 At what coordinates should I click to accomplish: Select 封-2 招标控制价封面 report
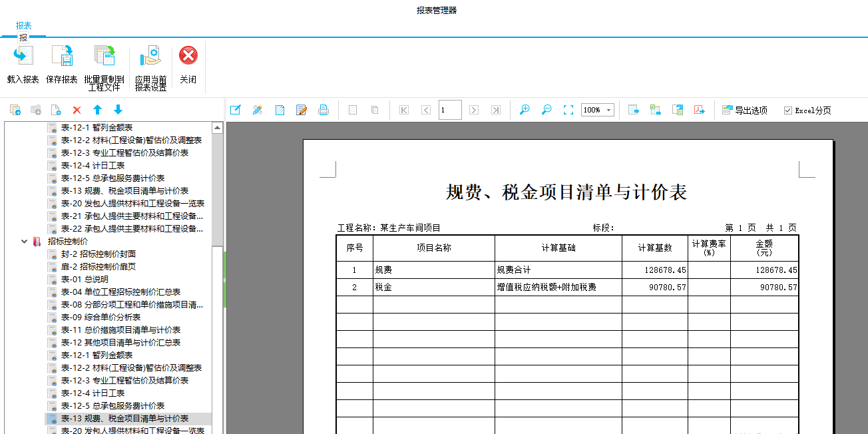coord(98,254)
